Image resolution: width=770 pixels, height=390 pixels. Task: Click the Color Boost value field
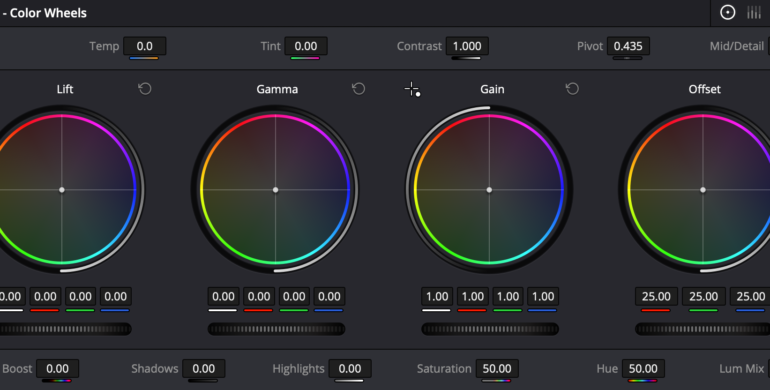[57, 368]
